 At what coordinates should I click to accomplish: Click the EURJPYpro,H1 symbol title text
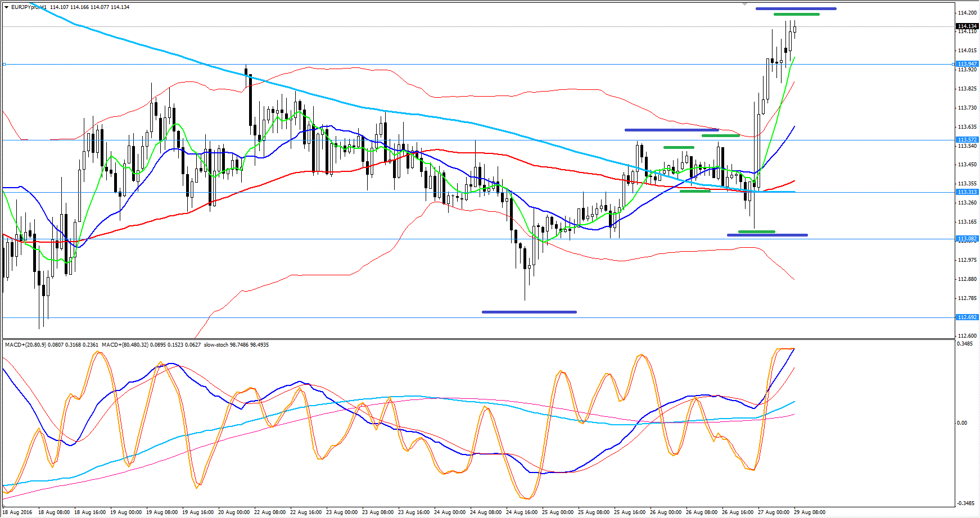click(x=29, y=7)
